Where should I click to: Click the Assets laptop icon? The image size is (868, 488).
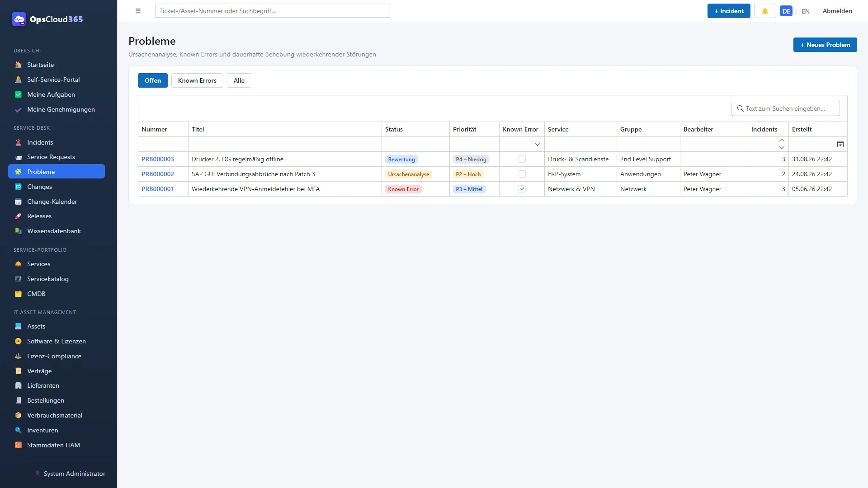tap(18, 326)
